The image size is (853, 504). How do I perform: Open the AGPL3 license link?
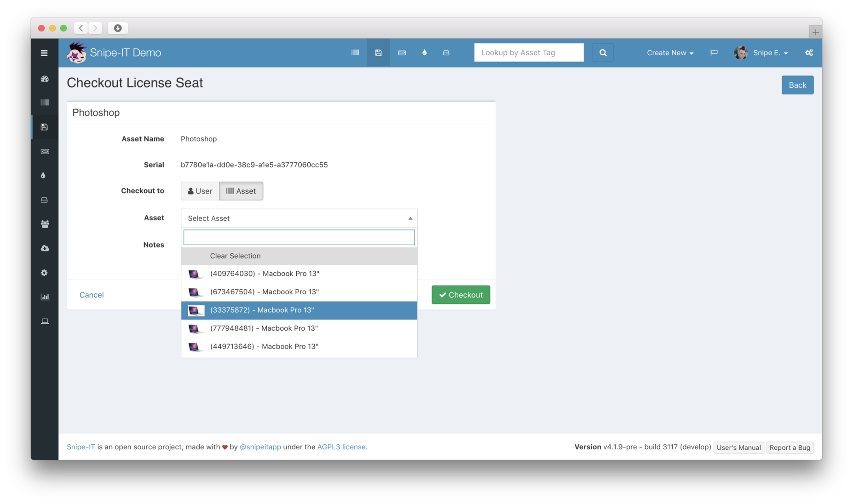click(341, 447)
